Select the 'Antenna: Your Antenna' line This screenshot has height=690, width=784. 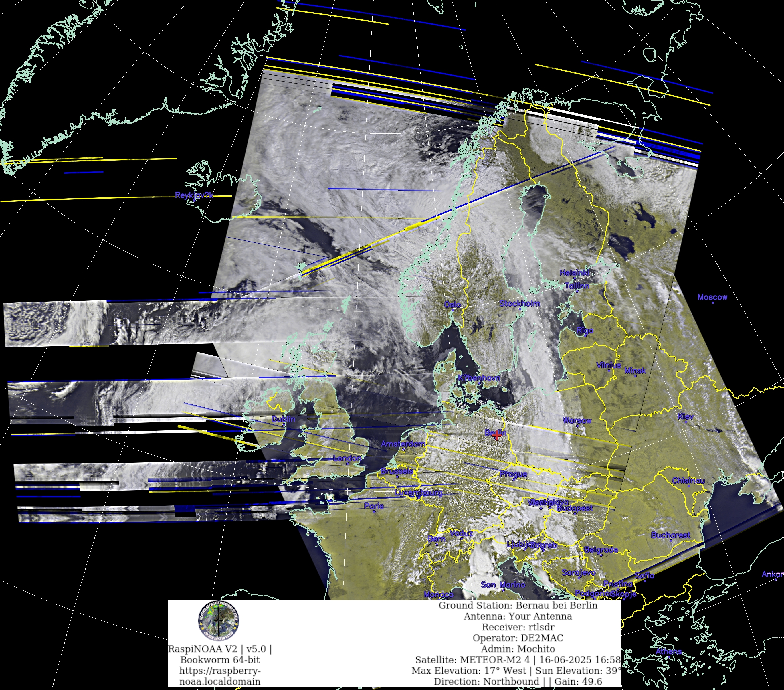(x=518, y=616)
